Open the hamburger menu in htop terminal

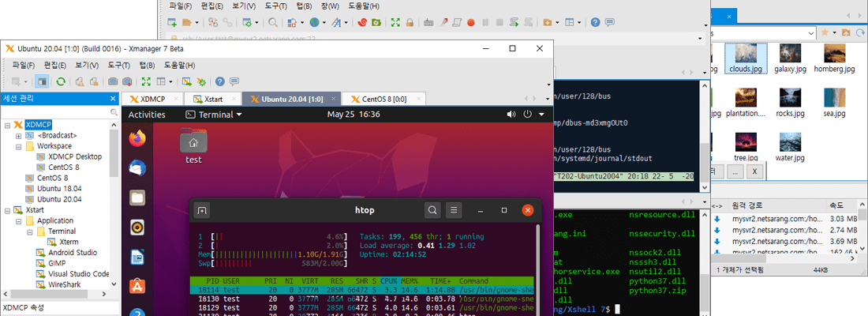454,210
